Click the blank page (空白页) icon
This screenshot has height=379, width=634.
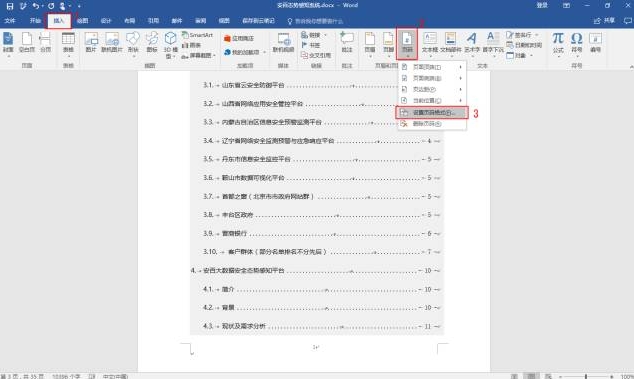click(x=27, y=42)
